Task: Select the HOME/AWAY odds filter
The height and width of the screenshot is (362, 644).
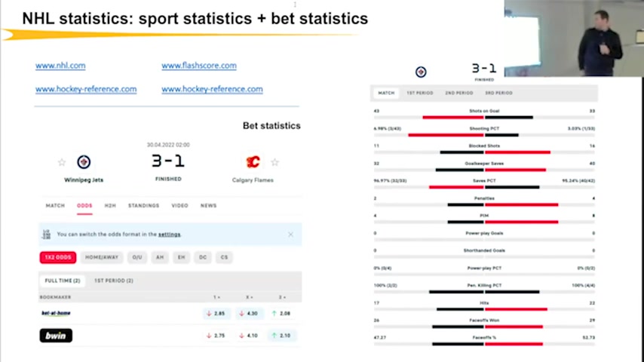Action: (x=102, y=257)
